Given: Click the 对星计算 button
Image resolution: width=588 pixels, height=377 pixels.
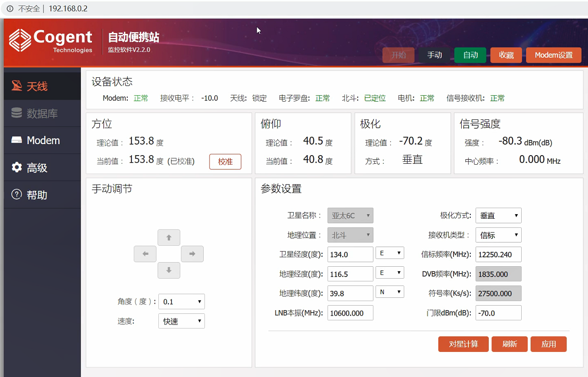Looking at the screenshot, I should [464, 344].
